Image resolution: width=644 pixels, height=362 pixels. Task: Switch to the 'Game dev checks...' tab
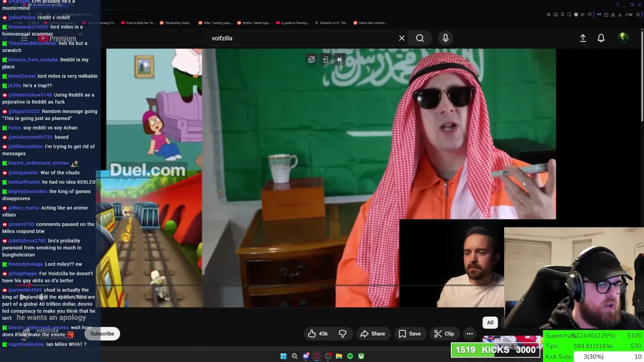coord(369,23)
